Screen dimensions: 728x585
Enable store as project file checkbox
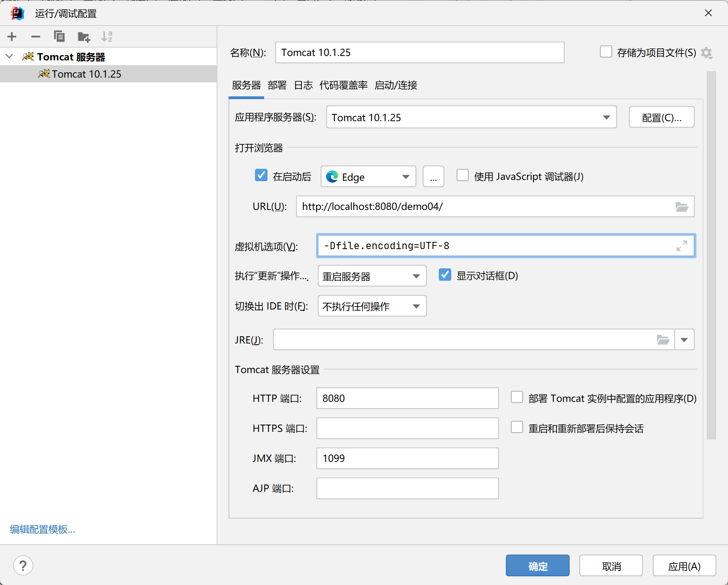pos(606,52)
